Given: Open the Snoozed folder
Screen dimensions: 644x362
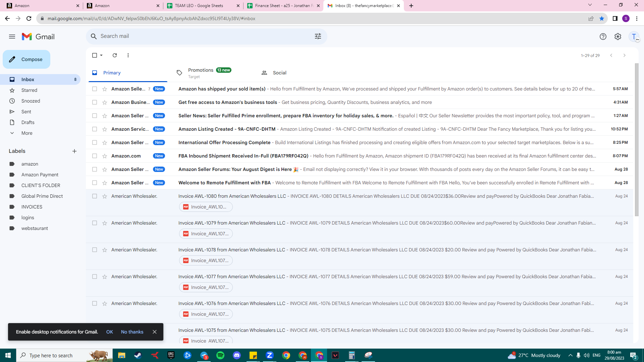Looking at the screenshot, I should pyautogui.click(x=40, y=101).
